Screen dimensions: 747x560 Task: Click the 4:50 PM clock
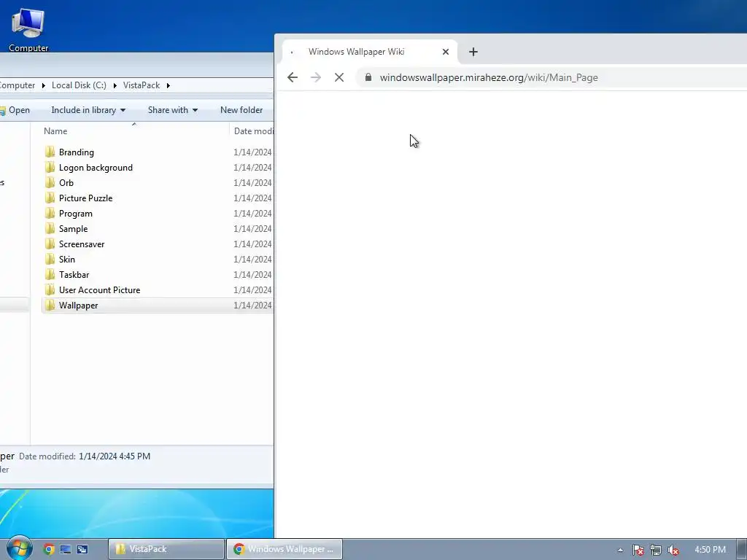[x=710, y=550]
